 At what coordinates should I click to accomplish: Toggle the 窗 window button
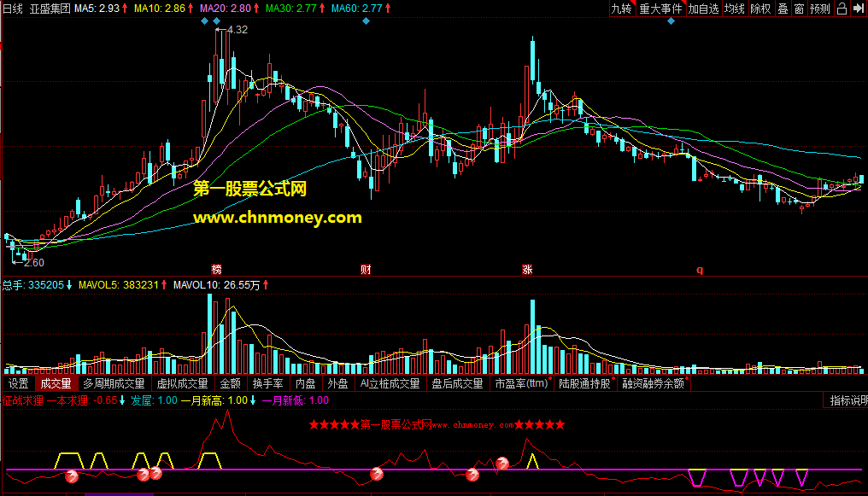click(799, 9)
